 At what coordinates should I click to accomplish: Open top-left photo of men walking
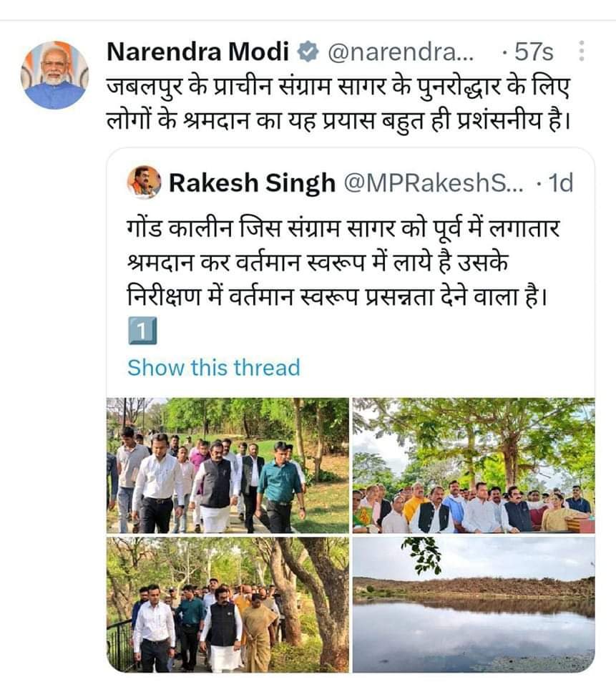click(x=228, y=465)
